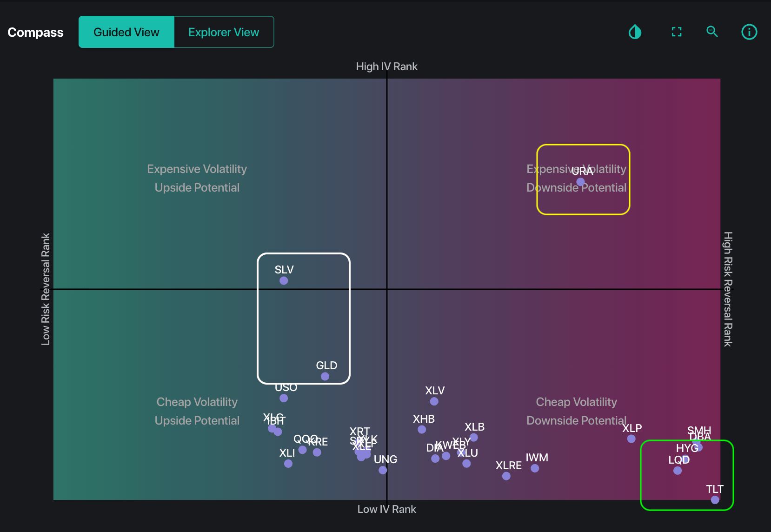Select the URA data point

point(580,182)
